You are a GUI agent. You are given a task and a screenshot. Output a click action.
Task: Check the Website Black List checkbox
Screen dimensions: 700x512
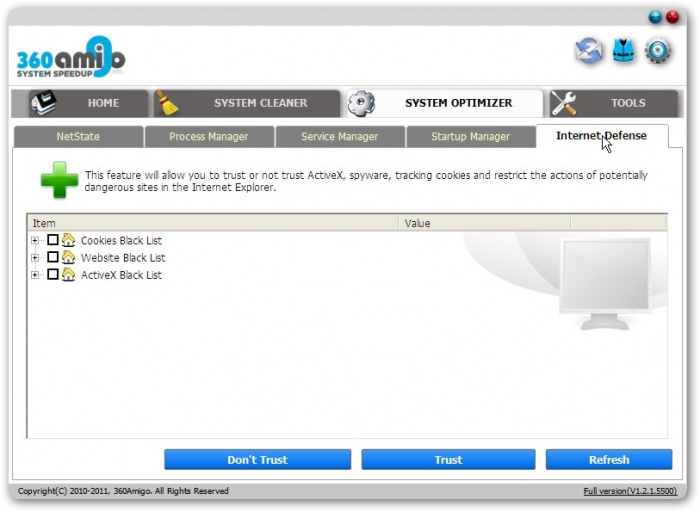[53, 257]
